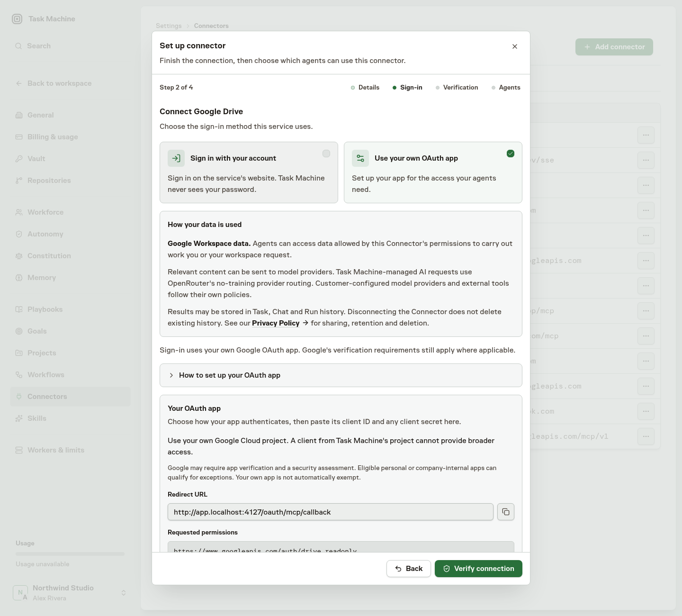Viewport: 682px width, 616px height.
Task: Click the Task Machine logo icon
Action: pos(17,19)
